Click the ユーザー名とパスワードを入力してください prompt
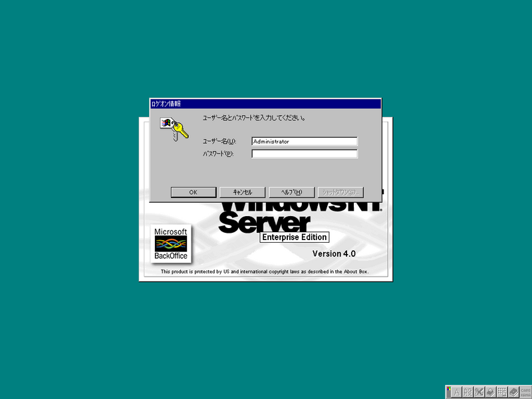Image resolution: width=532 pixels, height=399 pixels. (254, 118)
